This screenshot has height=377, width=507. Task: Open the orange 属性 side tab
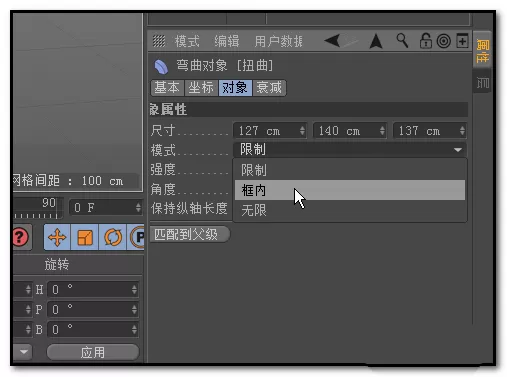[x=482, y=50]
